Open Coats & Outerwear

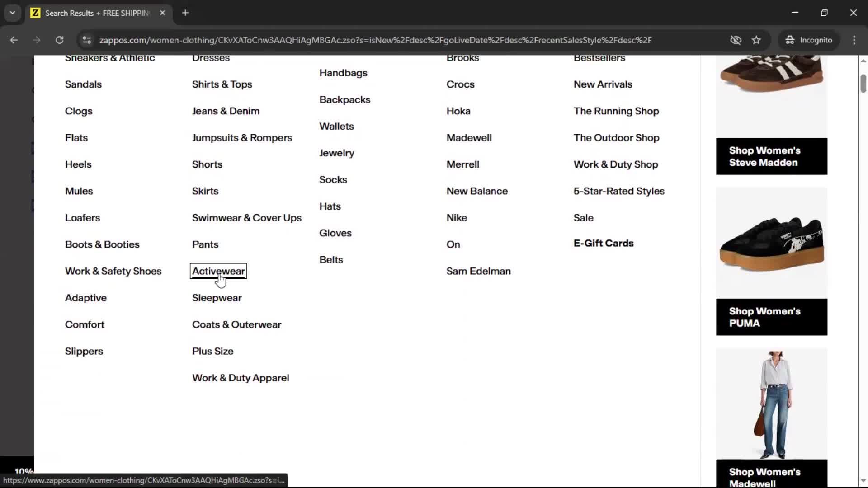236,324
